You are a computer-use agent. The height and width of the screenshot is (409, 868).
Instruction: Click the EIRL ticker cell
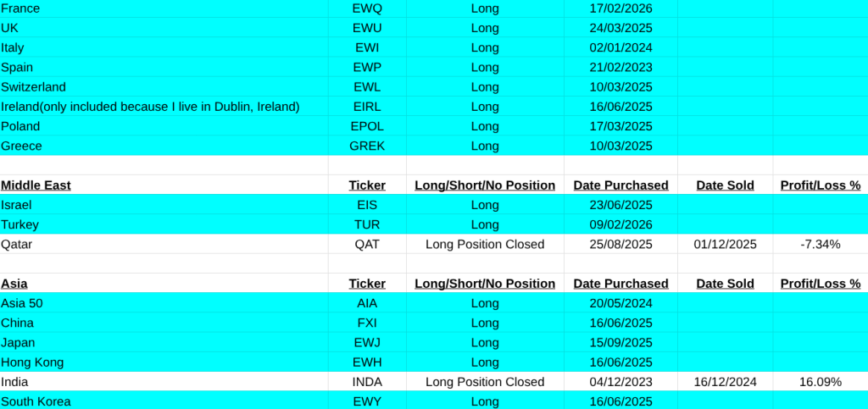point(367,107)
